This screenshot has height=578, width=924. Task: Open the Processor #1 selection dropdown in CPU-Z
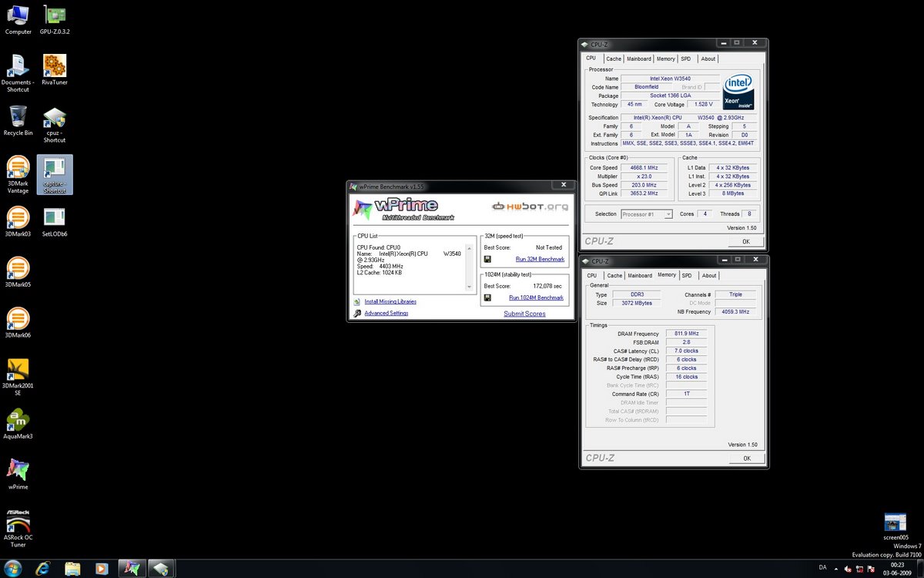pos(647,213)
